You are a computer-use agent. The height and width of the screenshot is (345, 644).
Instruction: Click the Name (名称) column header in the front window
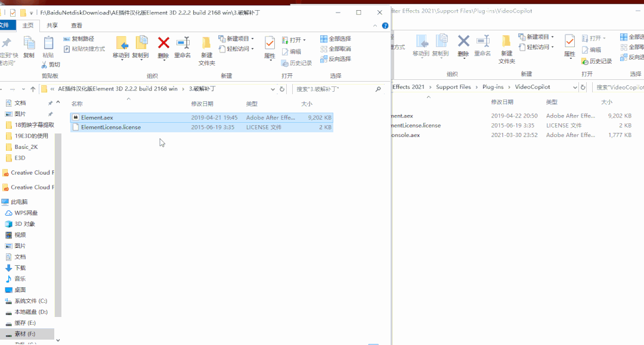click(x=77, y=104)
